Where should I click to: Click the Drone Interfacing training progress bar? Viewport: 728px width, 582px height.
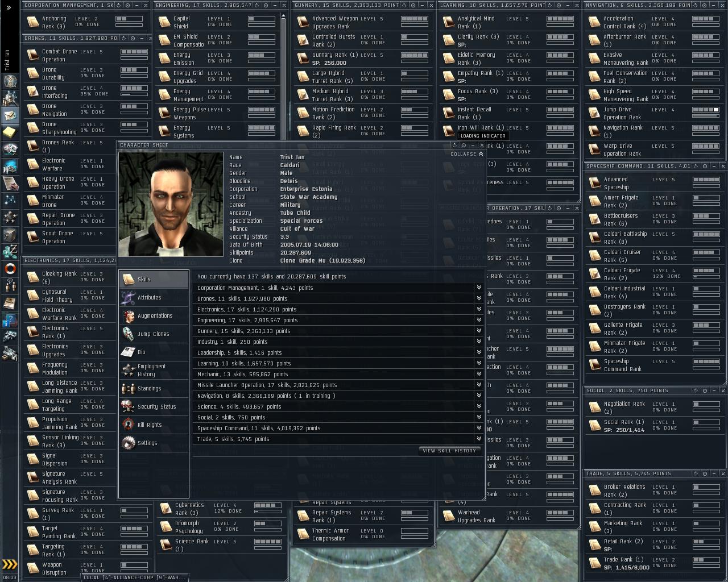pos(134,94)
